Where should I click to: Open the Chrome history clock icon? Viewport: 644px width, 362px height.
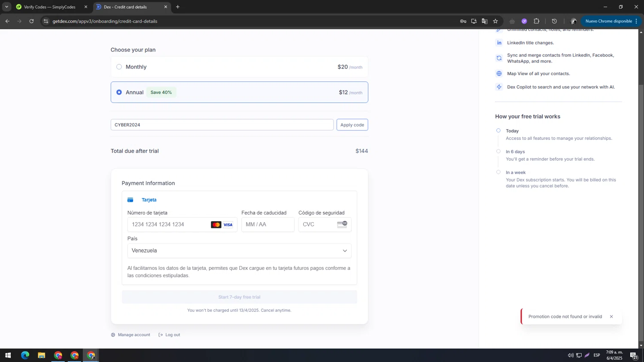554,21
